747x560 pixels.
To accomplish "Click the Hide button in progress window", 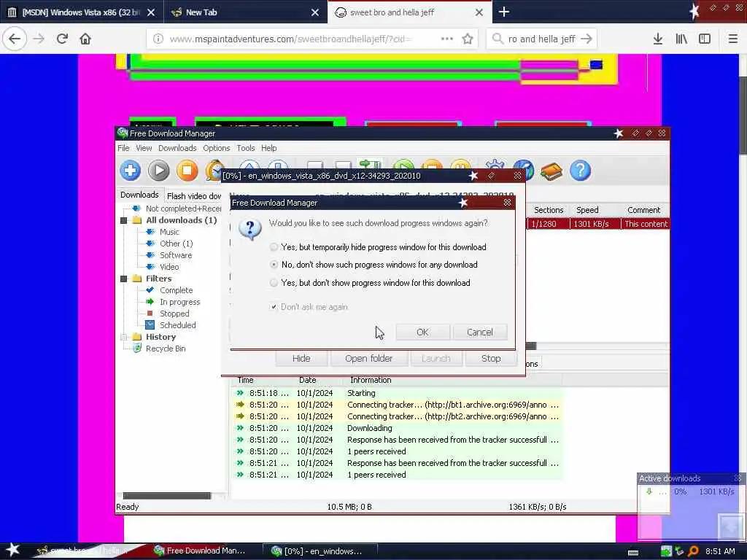I will (301, 358).
